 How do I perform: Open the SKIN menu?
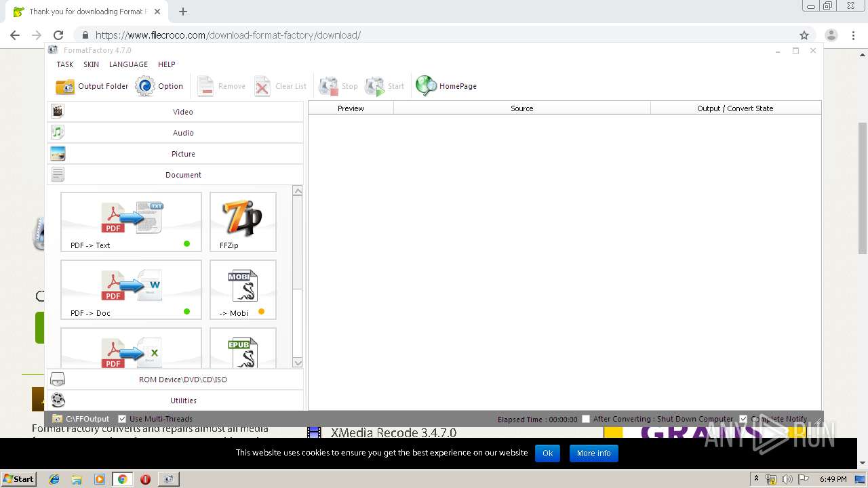91,64
